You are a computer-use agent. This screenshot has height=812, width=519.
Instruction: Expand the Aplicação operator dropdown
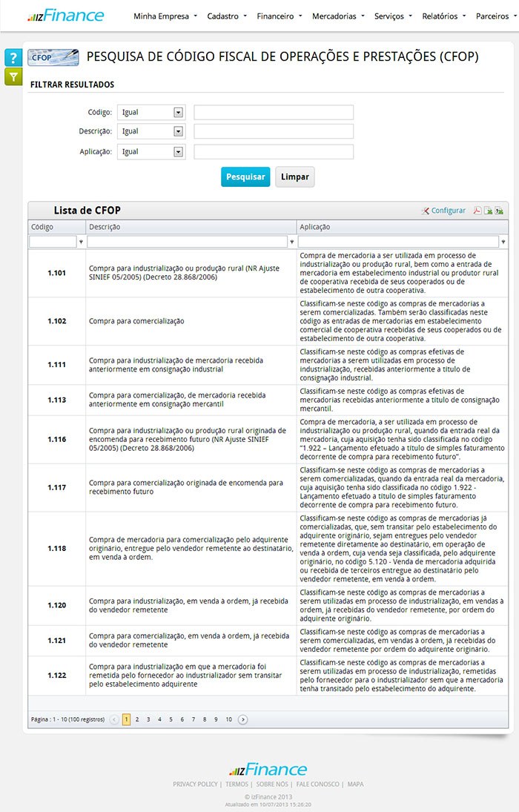178,152
